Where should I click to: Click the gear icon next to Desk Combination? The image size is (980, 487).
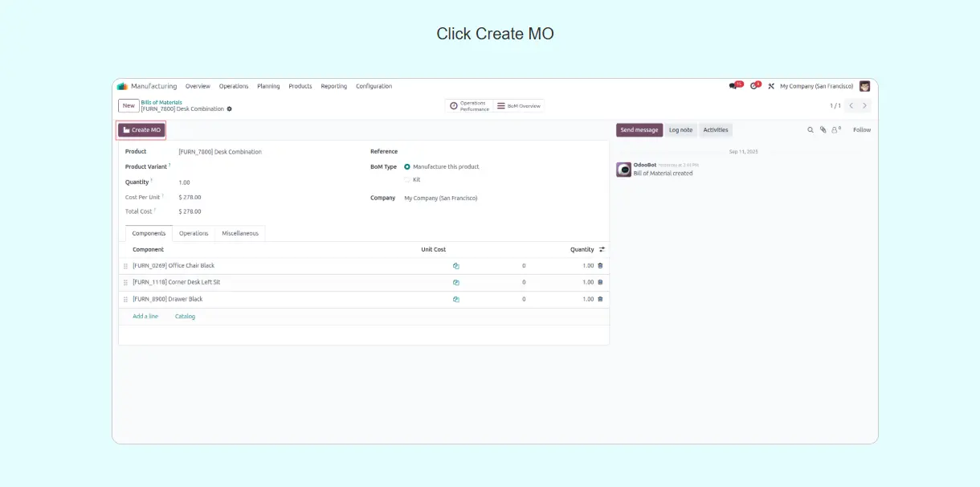230,108
